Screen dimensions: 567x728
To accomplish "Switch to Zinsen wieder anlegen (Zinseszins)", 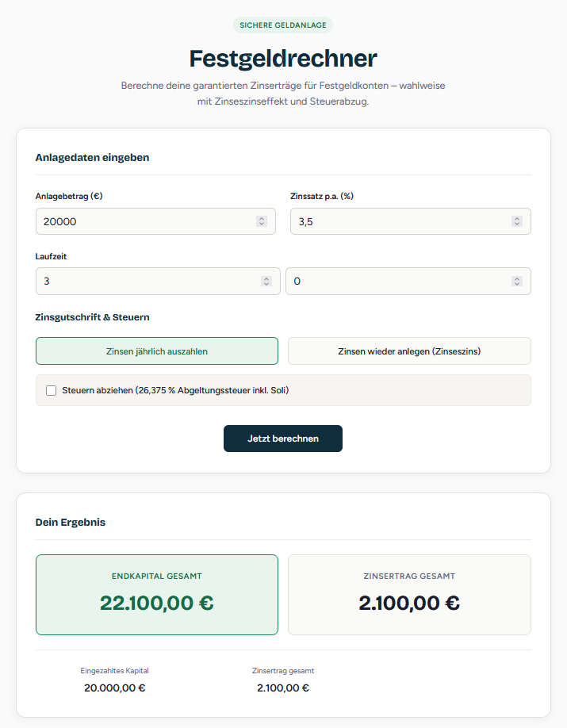I will [x=409, y=351].
